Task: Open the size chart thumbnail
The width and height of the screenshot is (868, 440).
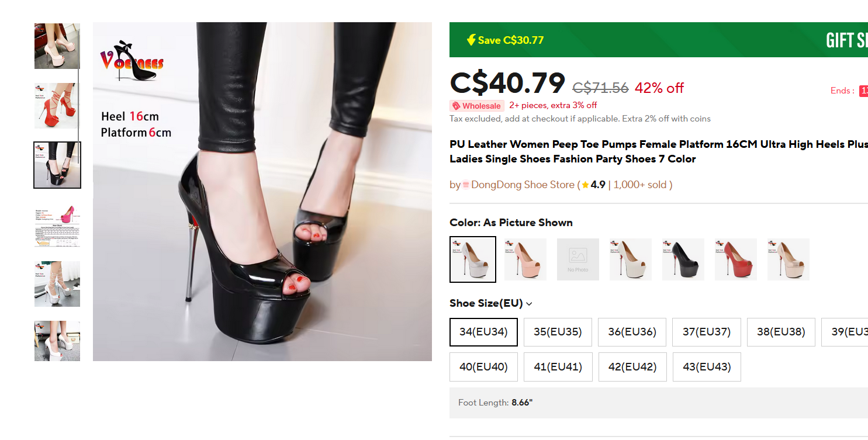Action: coord(57,225)
